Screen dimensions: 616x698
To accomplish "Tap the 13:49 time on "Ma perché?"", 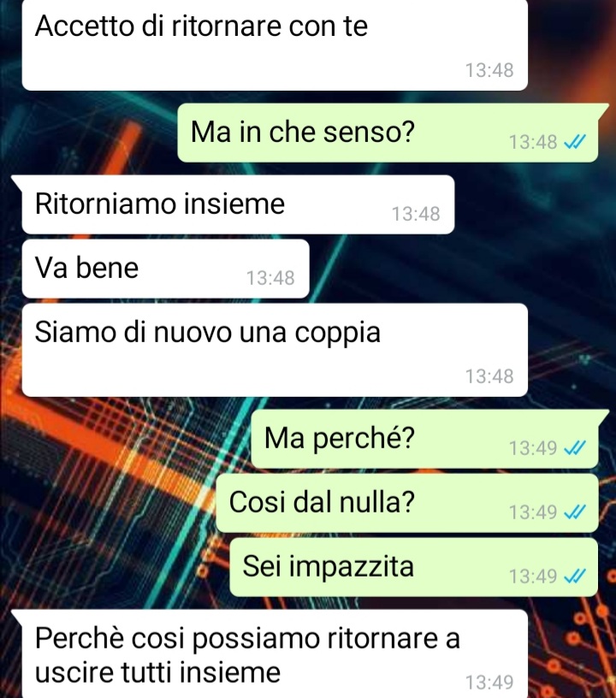I will coord(533,448).
